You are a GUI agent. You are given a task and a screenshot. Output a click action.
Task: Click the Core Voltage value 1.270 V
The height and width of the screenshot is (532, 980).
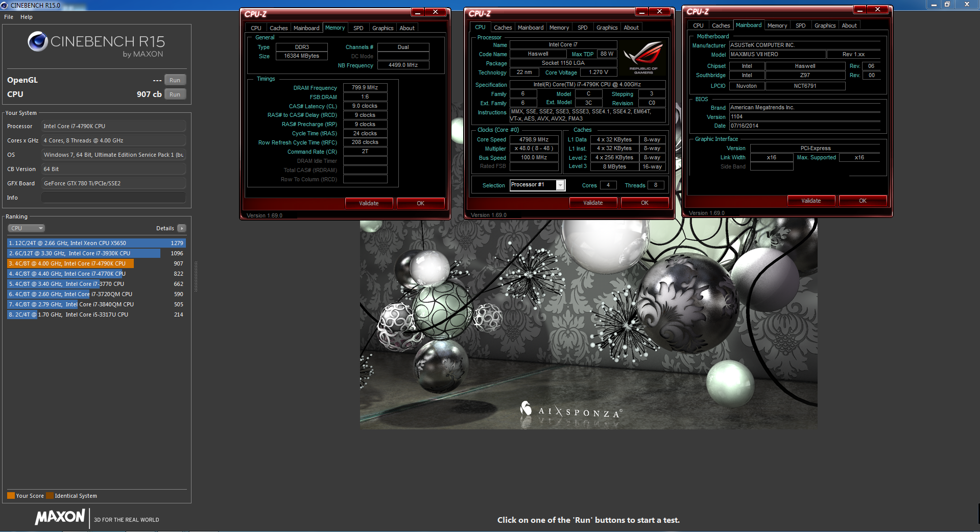pyautogui.click(x=598, y=72)
